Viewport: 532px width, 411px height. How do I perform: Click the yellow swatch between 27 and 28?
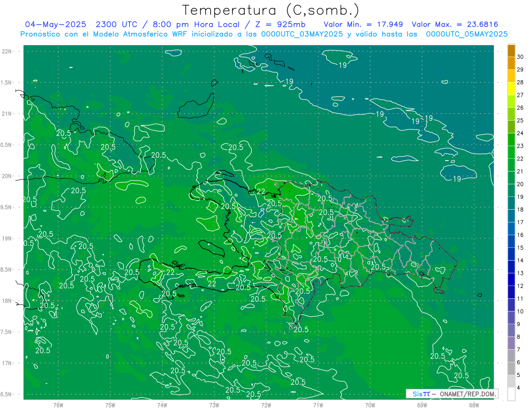pos(511,88)
